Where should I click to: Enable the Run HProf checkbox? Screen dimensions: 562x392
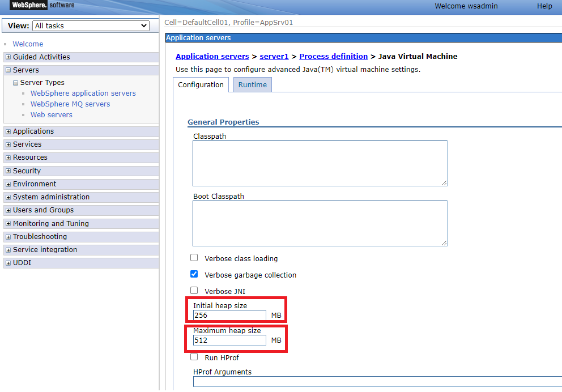[194, 357]
